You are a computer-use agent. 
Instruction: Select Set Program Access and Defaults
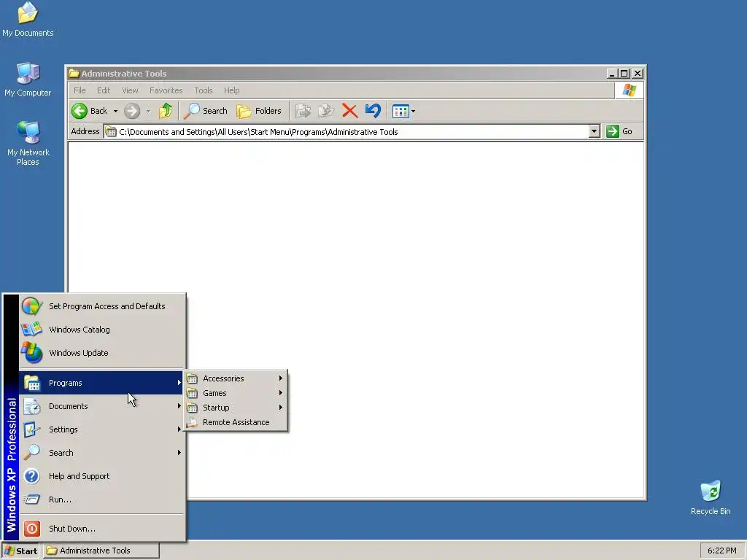click(x=102, y=306)
